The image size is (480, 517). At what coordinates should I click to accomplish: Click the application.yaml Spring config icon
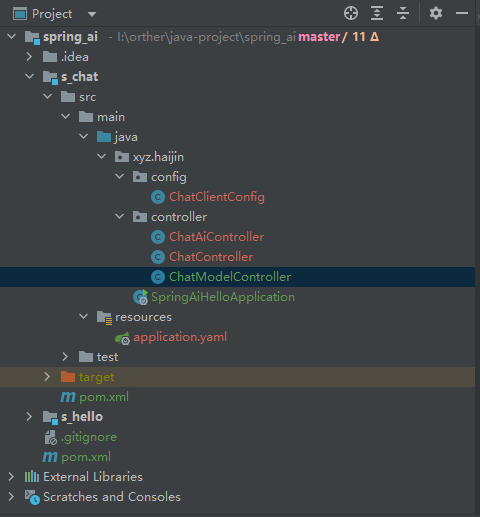point(122,338)
